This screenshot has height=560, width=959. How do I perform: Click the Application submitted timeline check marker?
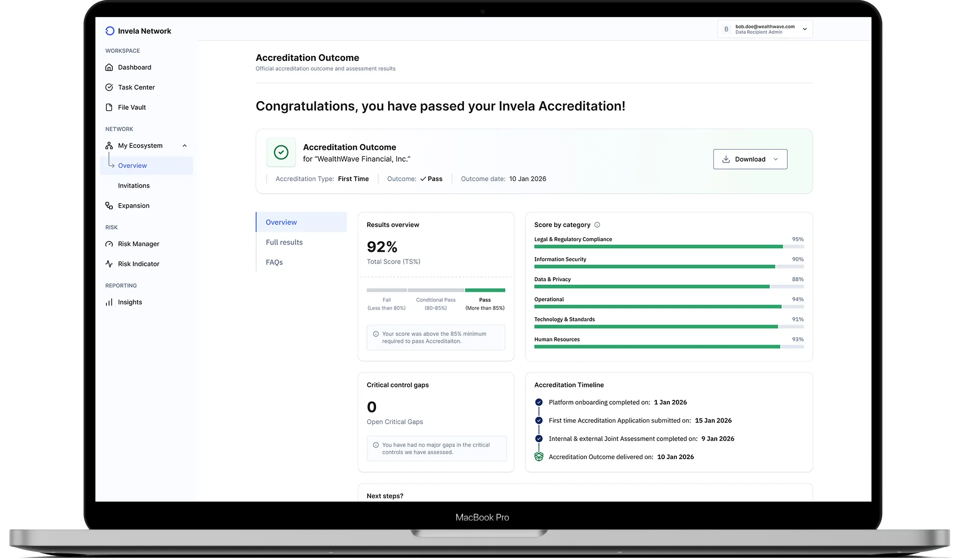click(539, 421)
